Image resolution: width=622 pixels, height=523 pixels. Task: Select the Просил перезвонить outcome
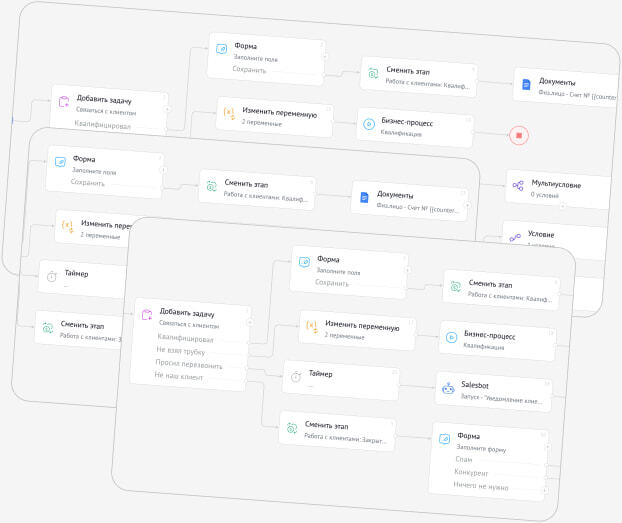[x=189, y=364]
